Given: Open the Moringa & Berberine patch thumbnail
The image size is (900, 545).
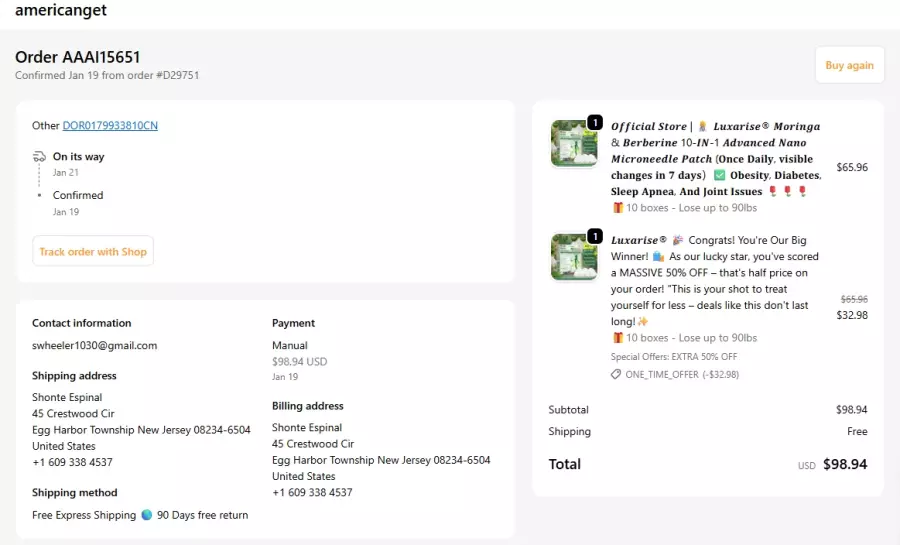Looking at the screenshot, I should click(573, 144).
